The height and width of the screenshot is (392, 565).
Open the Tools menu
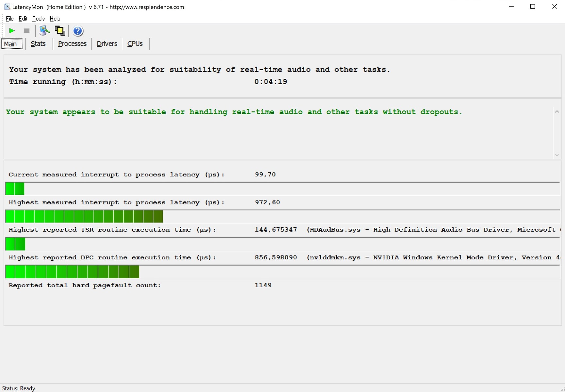click(x=38, y=19)
